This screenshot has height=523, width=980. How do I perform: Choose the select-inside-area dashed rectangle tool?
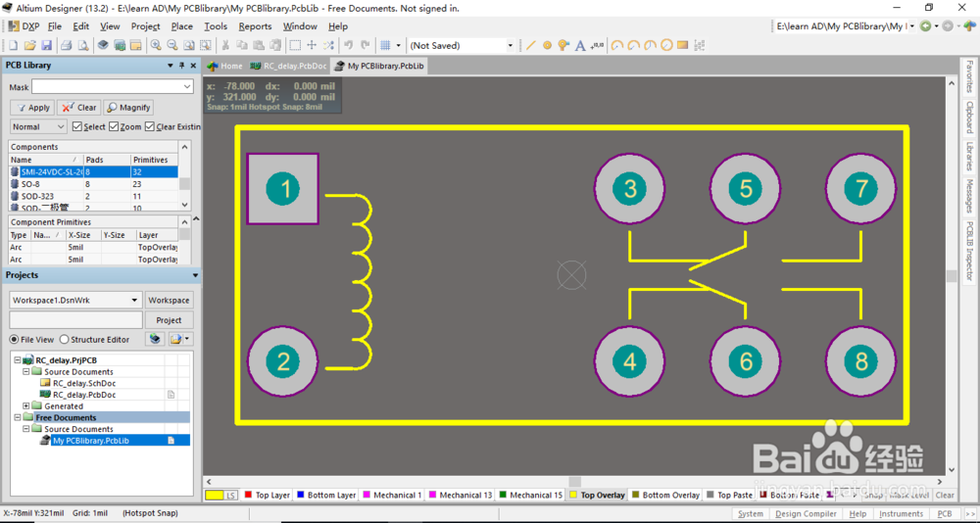pos(295,46)
